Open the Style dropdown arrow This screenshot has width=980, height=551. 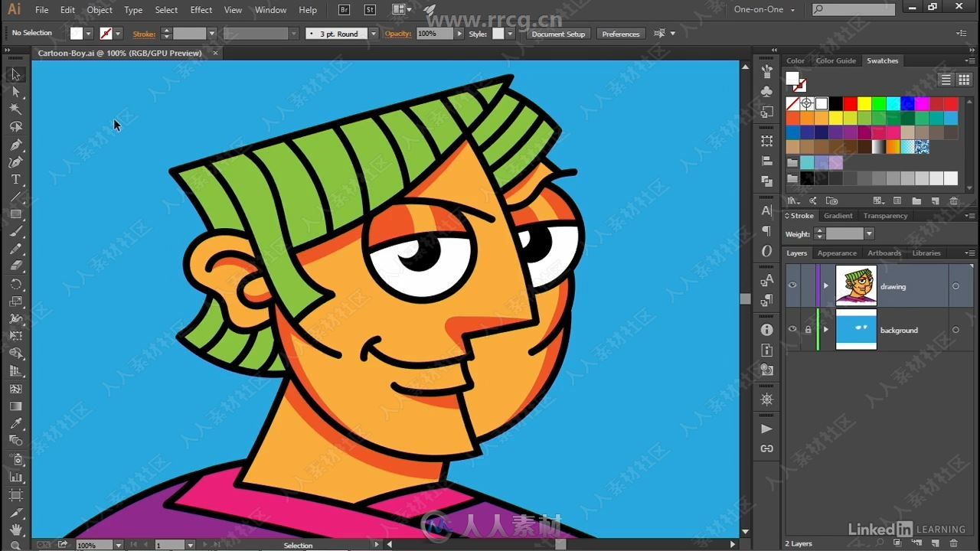(x=510, y=34)
